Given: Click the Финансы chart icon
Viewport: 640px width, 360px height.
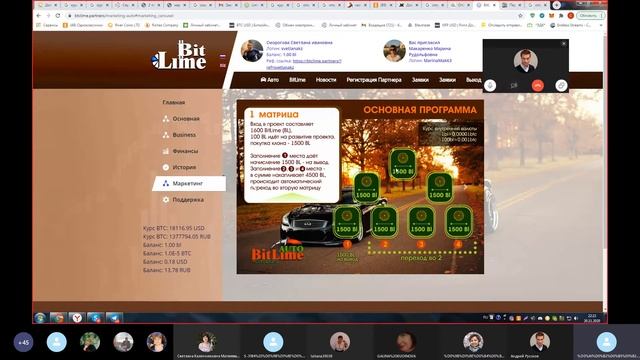Looking at the screenshot, I should [166, 151].
